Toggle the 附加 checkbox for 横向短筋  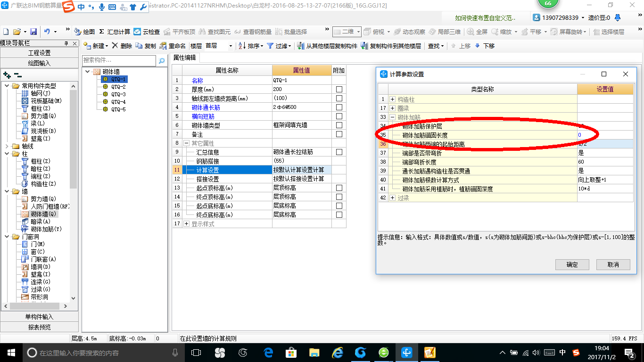(x=339, y=116)
